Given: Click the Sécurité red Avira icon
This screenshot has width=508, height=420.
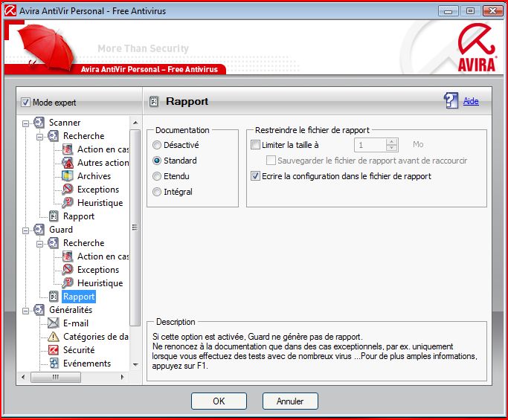Looking at the screenshot, I should [x=53, y=349].
